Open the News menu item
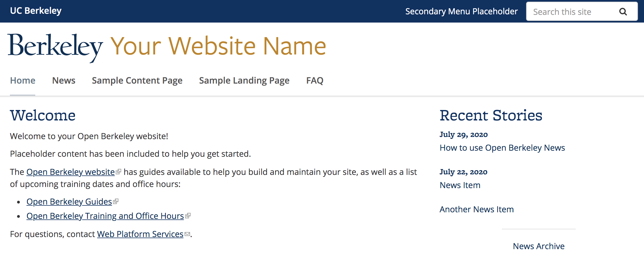644x264 pixels. coord(64,81)
